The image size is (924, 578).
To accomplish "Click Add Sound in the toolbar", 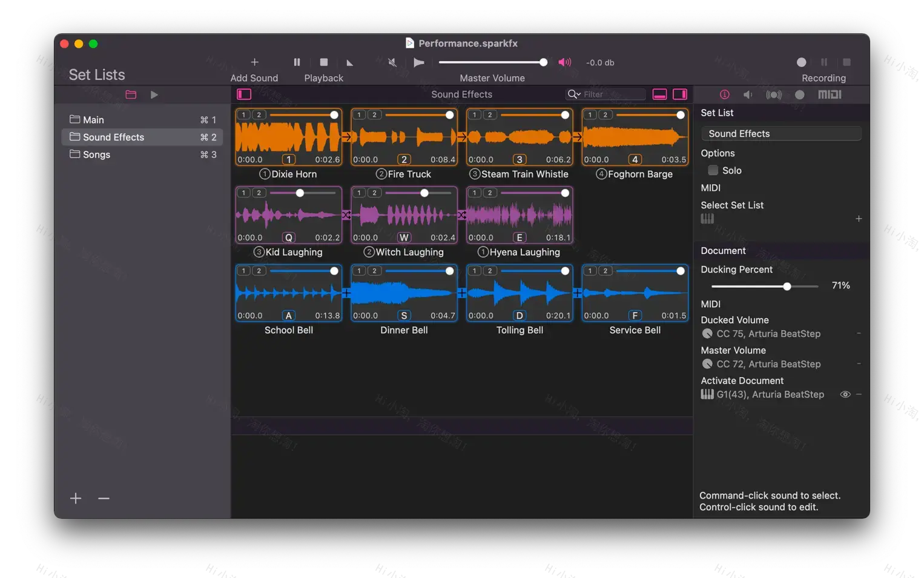I will 254,62.
